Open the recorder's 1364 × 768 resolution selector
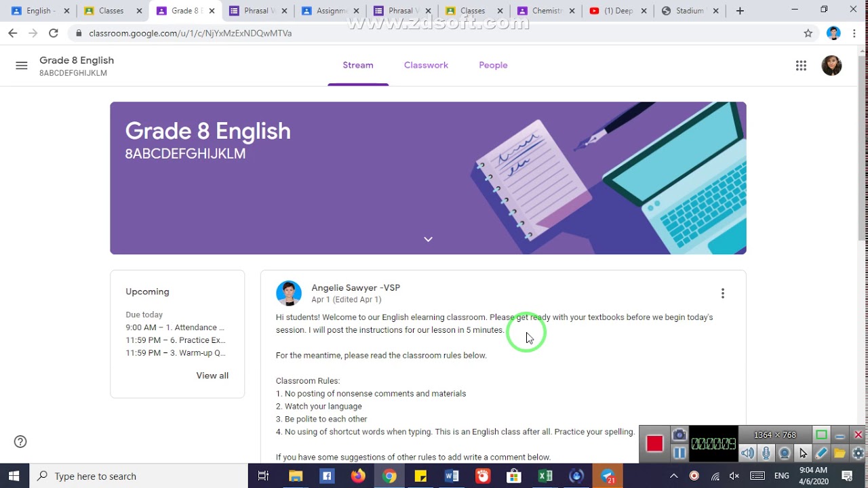 click(775, 435)
